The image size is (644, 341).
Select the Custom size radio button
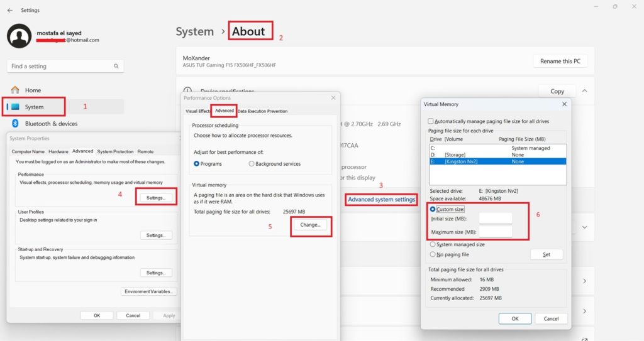click(433, 209)
